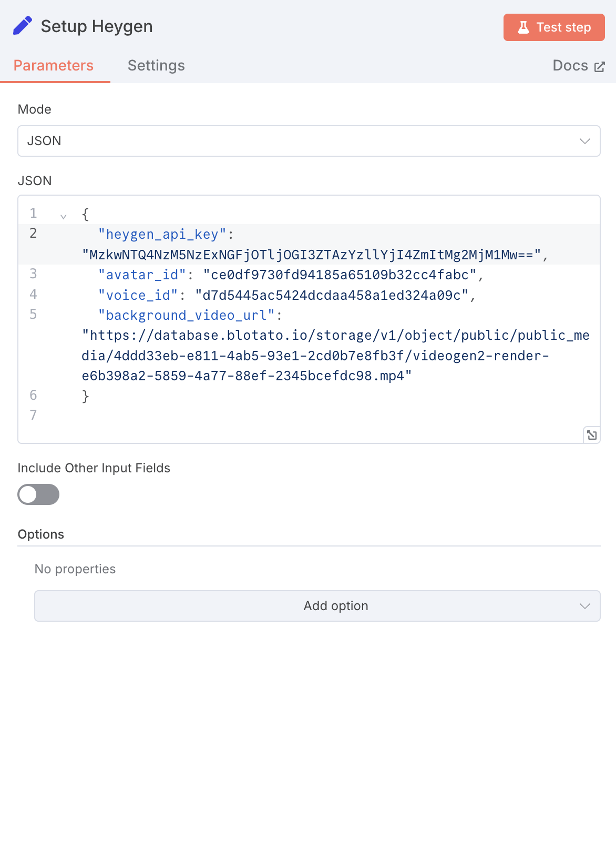Run the Test step button
Image resolution: width=616 pixels, height=850 pixels.
click(x=554, y=27)
